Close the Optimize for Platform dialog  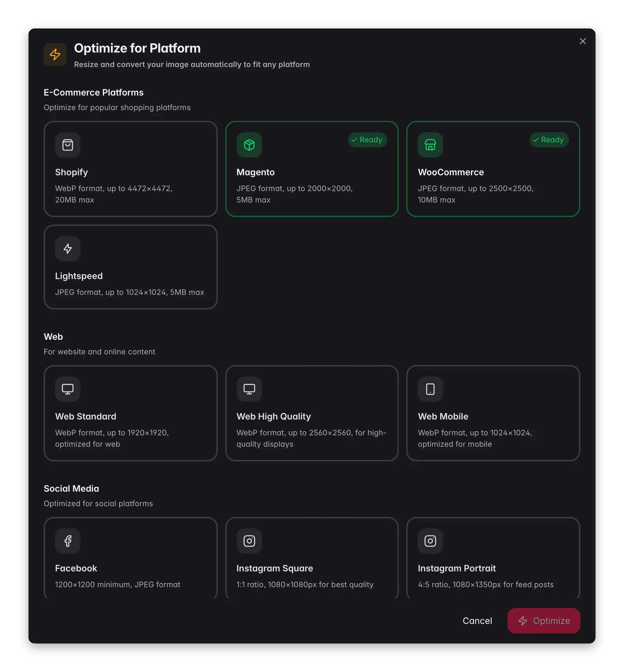(x=583, y=41)
